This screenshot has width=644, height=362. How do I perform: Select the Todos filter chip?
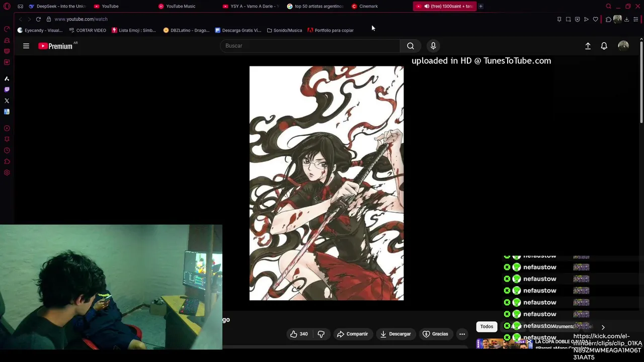(487, 326)
